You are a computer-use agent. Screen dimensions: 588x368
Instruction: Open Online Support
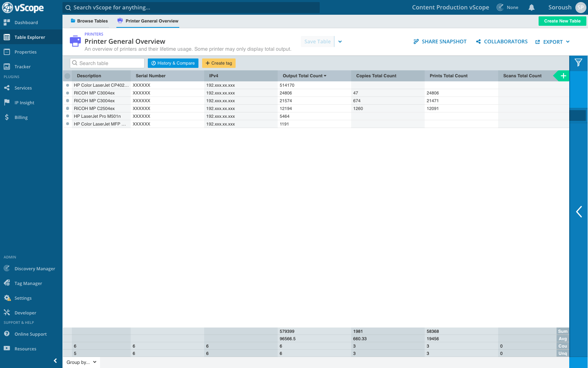[x=31, y=334]
